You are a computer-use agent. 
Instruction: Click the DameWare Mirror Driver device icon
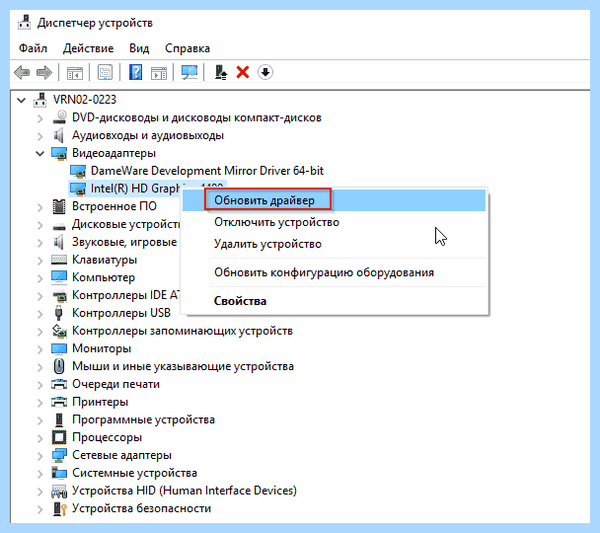(78, 171)
